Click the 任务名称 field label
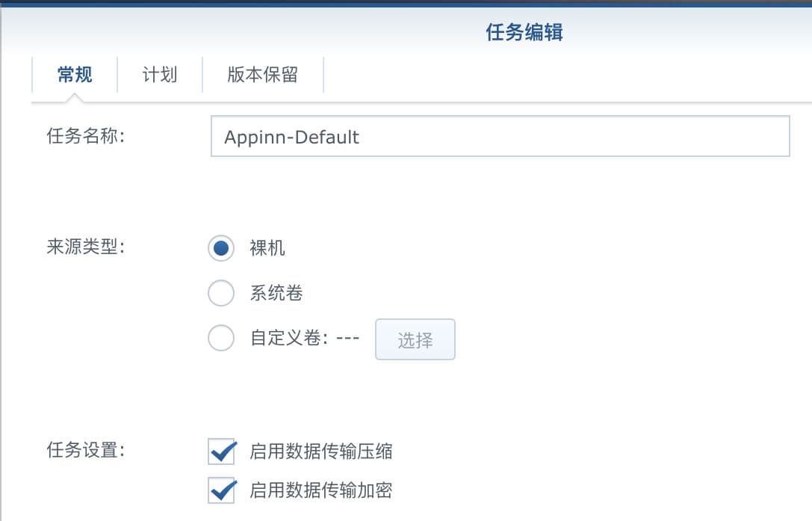Viewport: 812px width, 521px height. [86, 136]
